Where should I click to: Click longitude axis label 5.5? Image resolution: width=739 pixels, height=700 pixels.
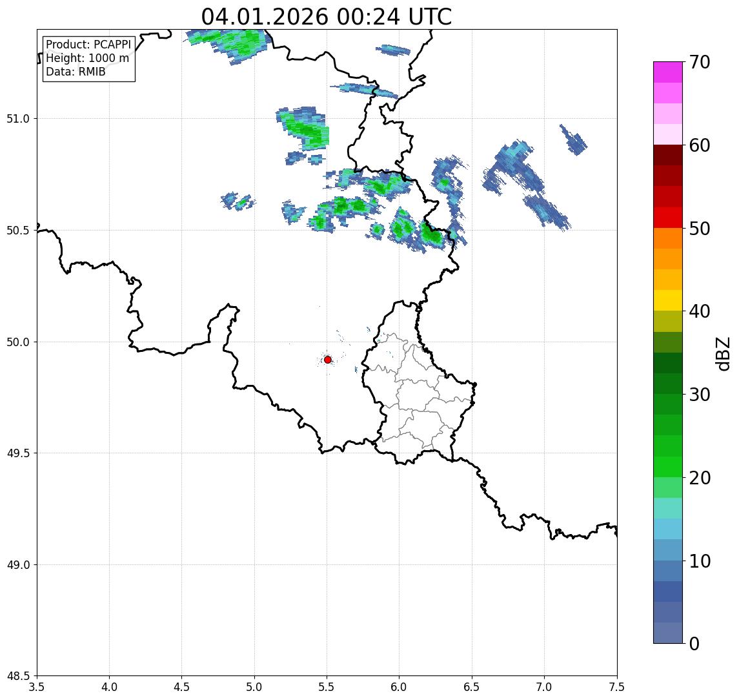[327, 687]
